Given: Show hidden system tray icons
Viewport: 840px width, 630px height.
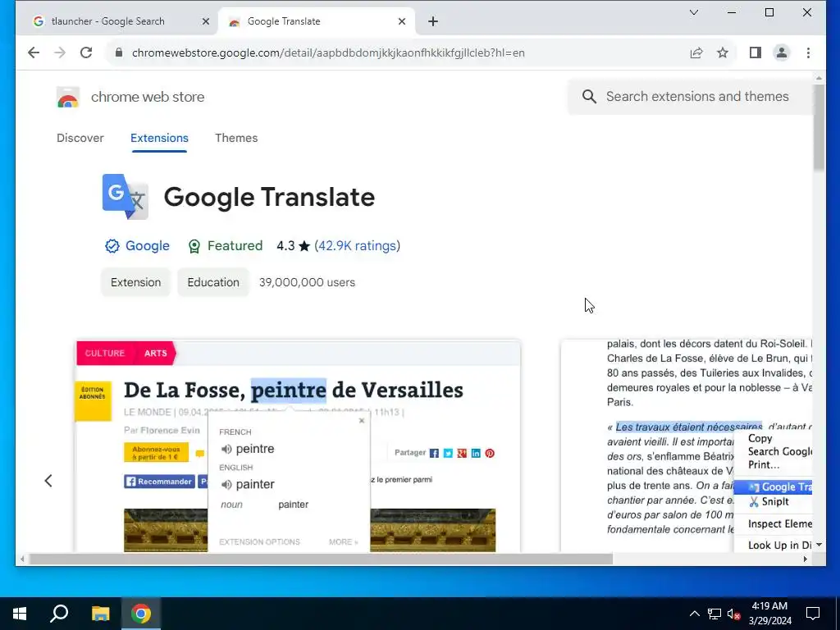Looking at the screenshot, I should (694, 614).
